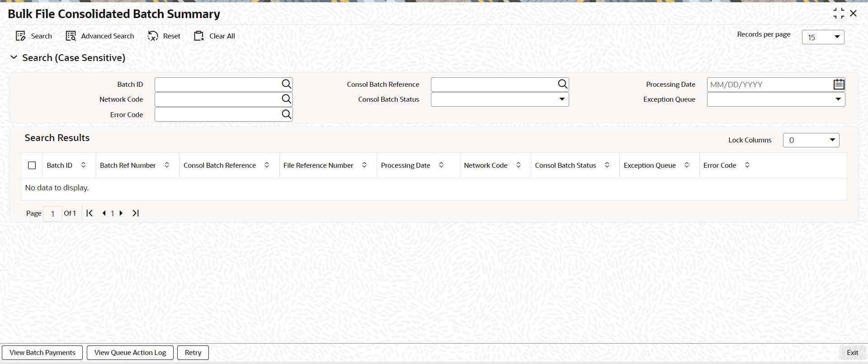Open Advanced Search
868x364 pixels.
[x=100, y=36]
